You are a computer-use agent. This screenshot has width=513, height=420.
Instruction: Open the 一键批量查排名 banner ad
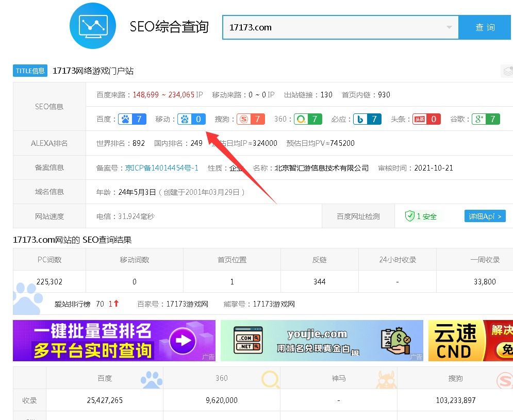pyautogui.click(x=114, y=341)
